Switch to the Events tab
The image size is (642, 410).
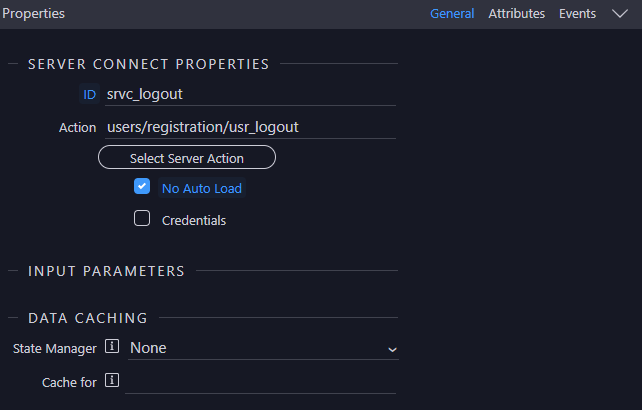coord(577,14)
